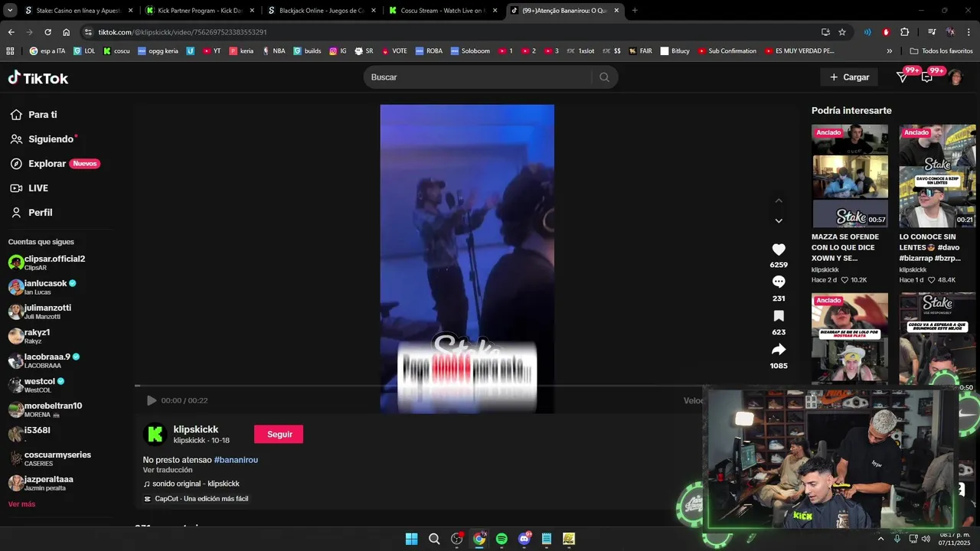Open LO CONOCE SIN LENTES video thumbnail
This screenshot has height=551, width=980.
[x=937, y=176]
